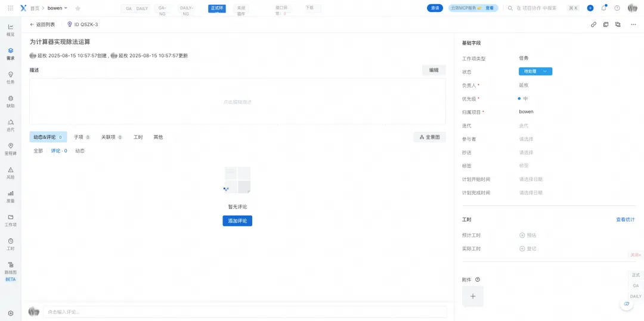This screenshot has height=321, width=644.
Task: Add 预估 estimated work hours
Action: coord(528,235)
